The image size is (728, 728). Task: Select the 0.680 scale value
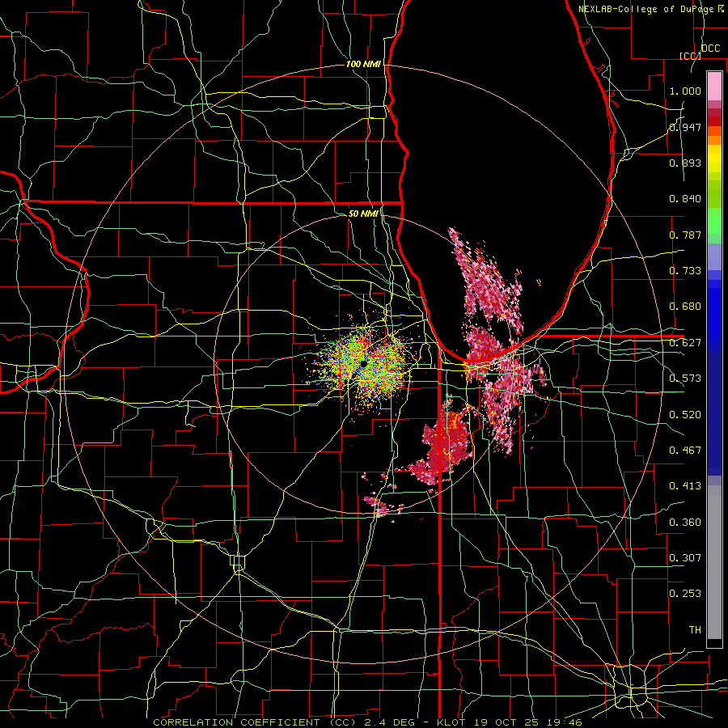tap(685, 307)
